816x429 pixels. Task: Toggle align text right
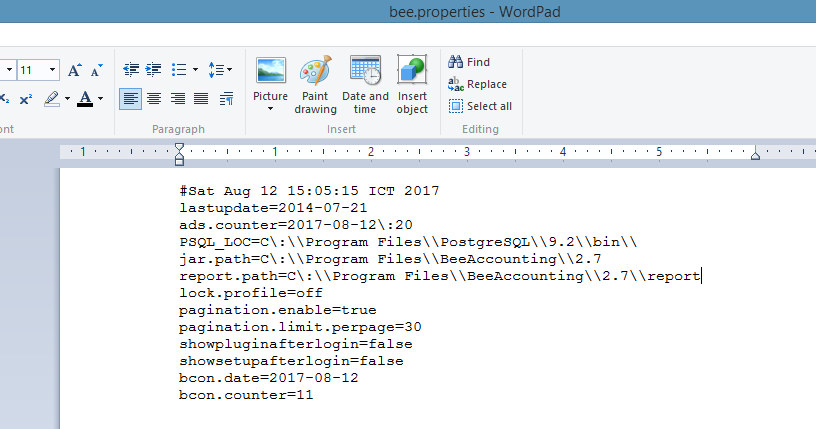pos(178,98)
